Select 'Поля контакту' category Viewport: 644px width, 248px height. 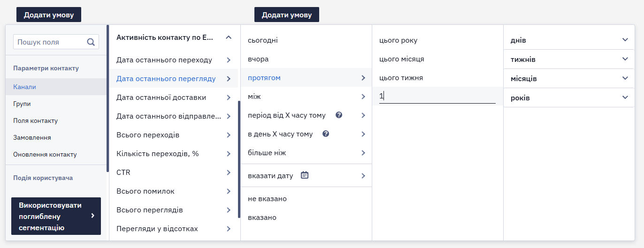pyautogui.click(x=56, y=120)
